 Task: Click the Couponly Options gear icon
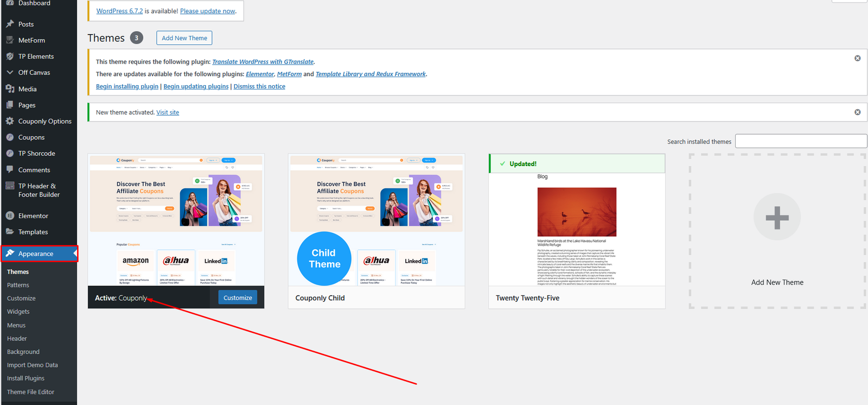click(x=10, y=121)
